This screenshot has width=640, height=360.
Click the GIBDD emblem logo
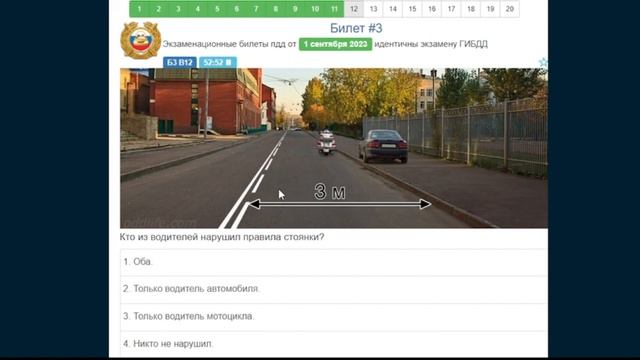pos(140,40)
